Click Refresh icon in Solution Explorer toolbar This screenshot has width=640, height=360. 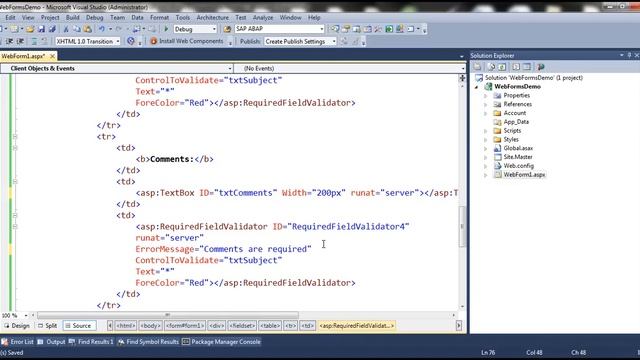coord(502,67)
